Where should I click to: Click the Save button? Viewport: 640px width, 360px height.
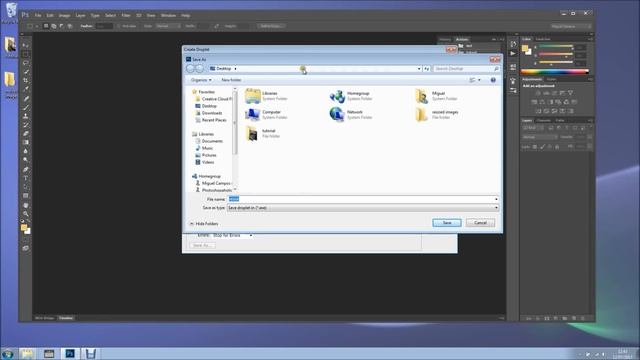pos(447,223)
